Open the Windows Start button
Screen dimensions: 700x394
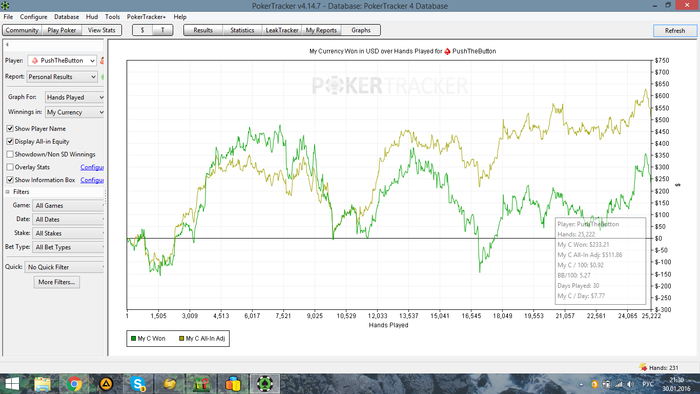(12, 384)
